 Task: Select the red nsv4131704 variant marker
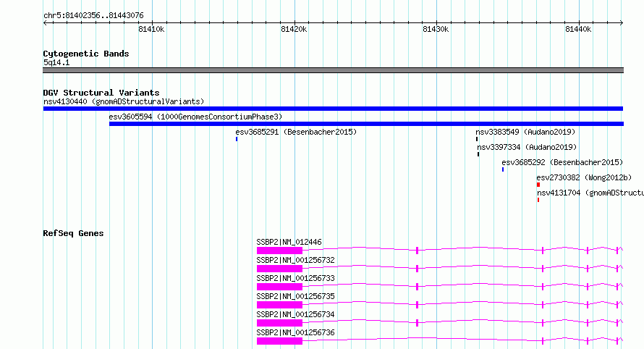pos(538,200)
